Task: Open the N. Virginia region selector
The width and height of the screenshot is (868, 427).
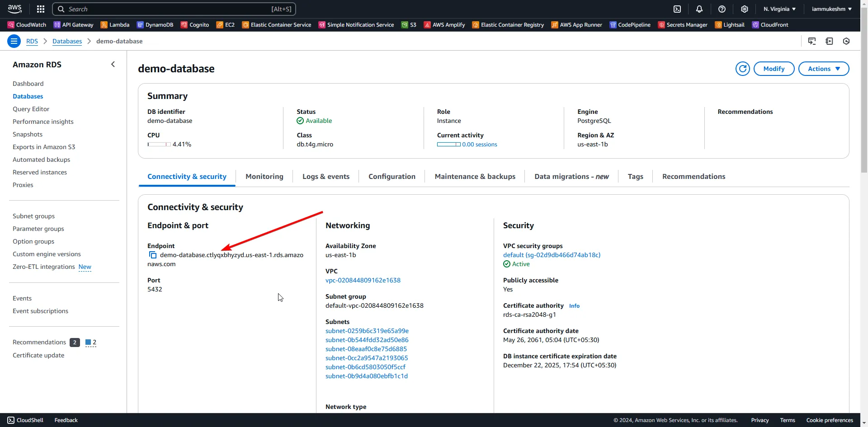Action: click(x=778, y=9)
